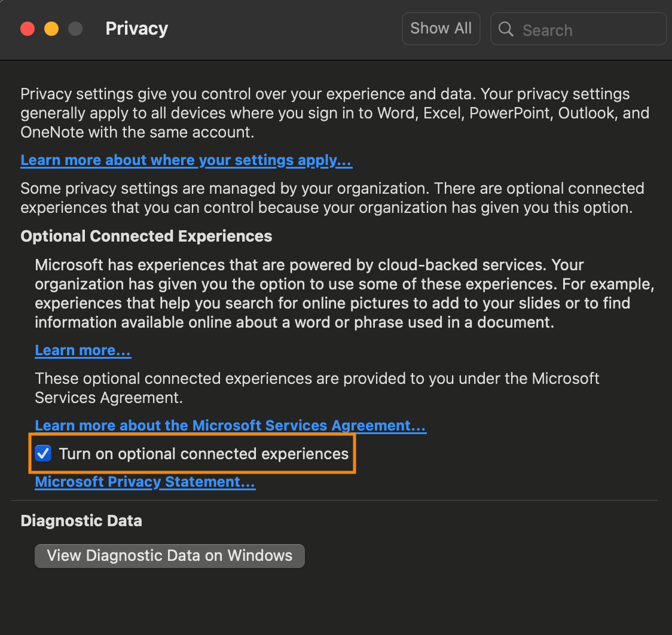Click the 'Turn on optional connected experiences' label
This screenshot has height=635, width=672.
pos(203,454)
